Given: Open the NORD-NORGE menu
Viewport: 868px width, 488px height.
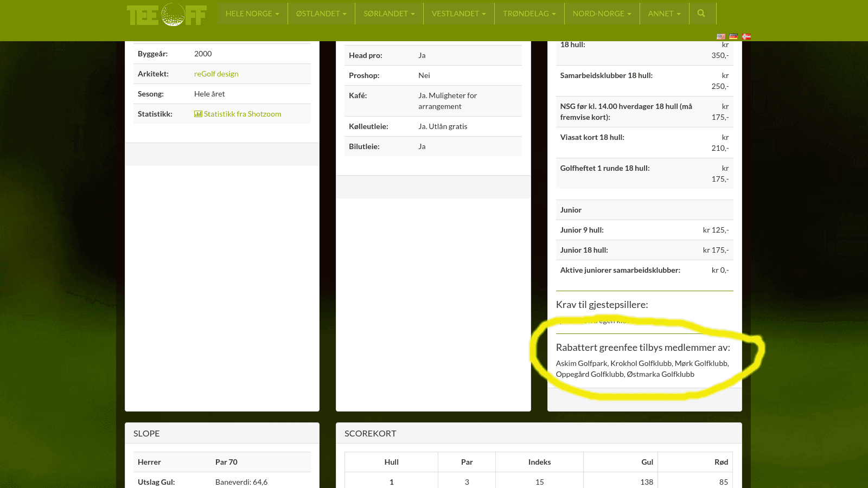Looking at the screenshot, I should click(x=602, y=14).
